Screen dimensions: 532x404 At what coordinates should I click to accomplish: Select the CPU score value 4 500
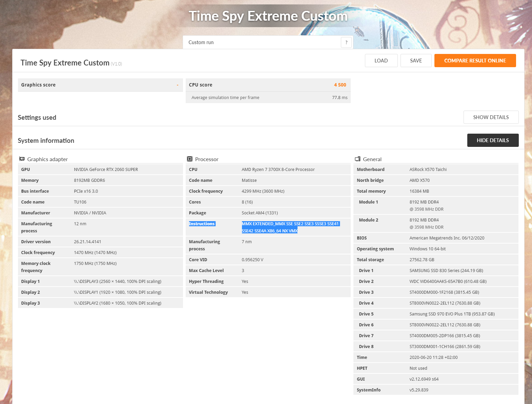point(340,85)
